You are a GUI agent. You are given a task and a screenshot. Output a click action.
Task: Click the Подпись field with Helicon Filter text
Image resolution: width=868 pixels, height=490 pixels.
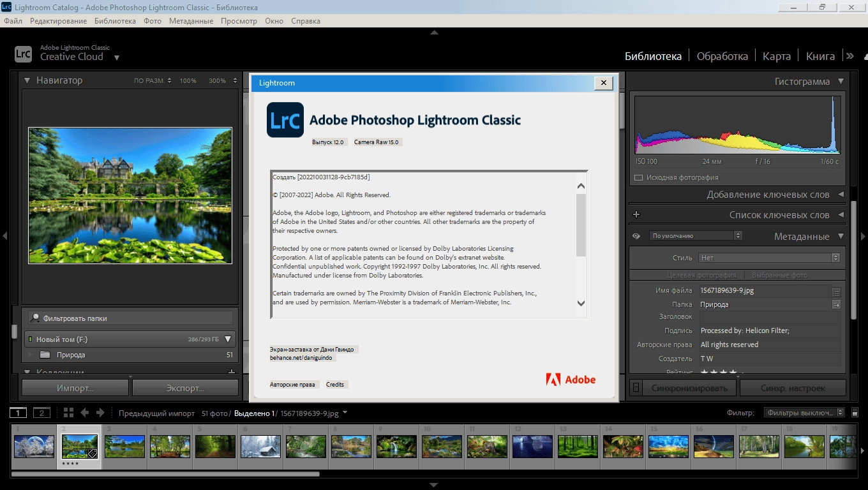tap(770, 330)
